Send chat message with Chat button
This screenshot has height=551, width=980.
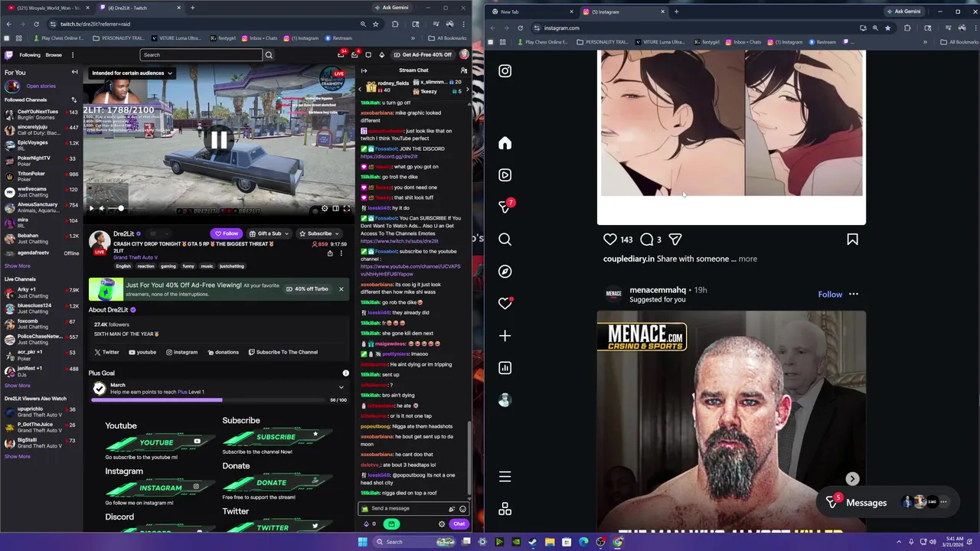(459, 524)
